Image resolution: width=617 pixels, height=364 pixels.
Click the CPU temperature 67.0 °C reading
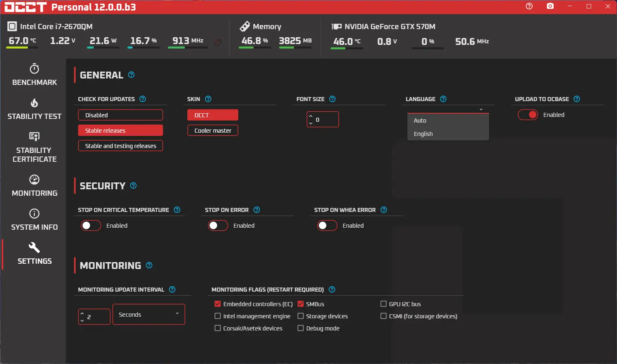22,41
